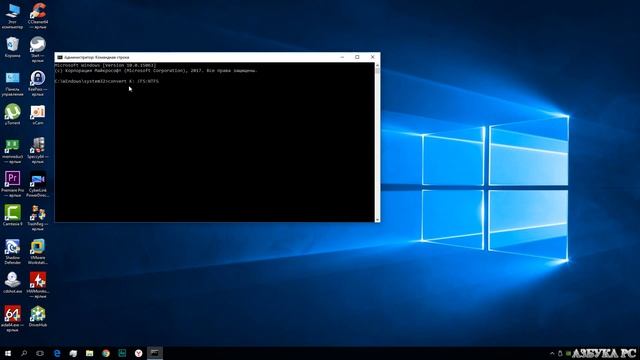The height and width of the screenshot is (360, 640).
Task: Launch Yandex browser from the taskbar
Action: point(138,353)
